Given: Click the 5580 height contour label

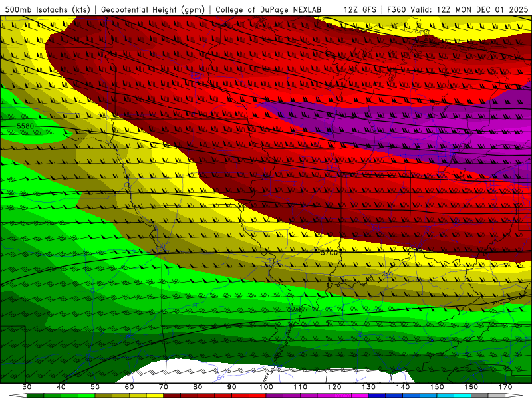Looking at the screenshot, I should click(x=25, y=126).
